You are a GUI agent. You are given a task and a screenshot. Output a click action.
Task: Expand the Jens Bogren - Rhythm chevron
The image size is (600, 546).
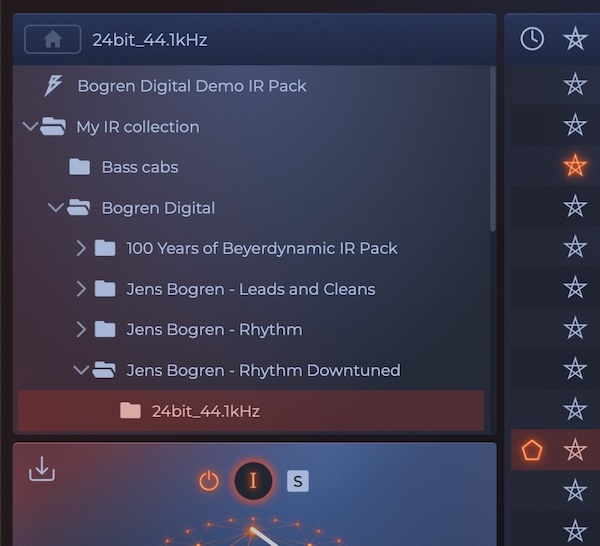81,329
